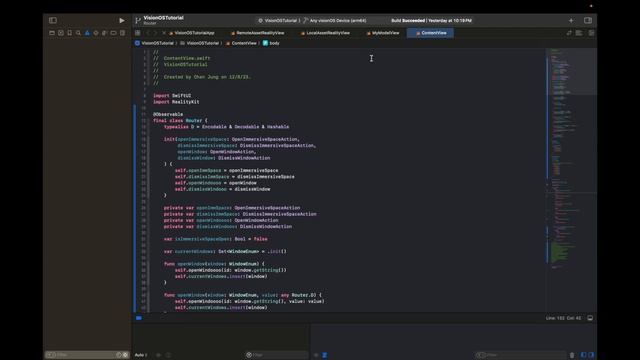Viewport: 640px width, 360px height.
Task: Focus the variables view filter field
Action: point(276,355)
